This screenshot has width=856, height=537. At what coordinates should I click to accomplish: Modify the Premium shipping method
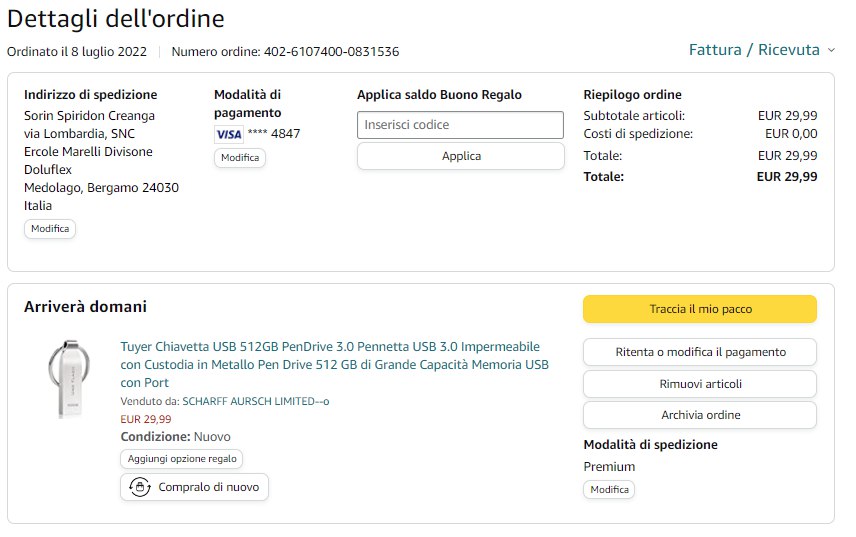(609, 490)
